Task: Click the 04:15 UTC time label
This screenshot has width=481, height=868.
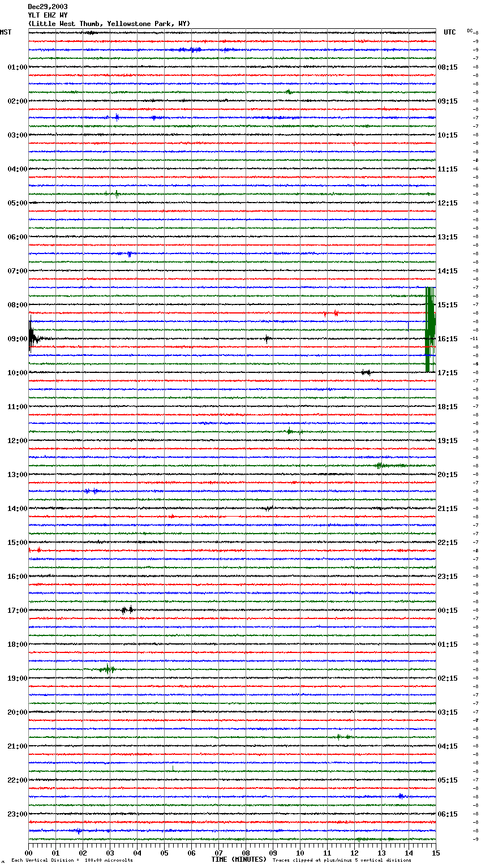Action: [448, 746]
